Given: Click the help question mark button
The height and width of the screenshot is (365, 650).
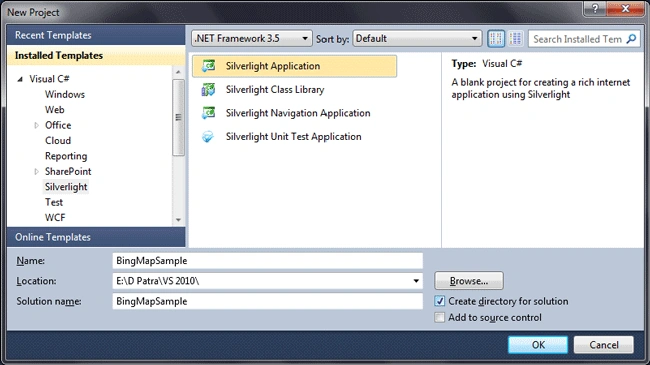Looking at the screenshot, I should 595,8.
